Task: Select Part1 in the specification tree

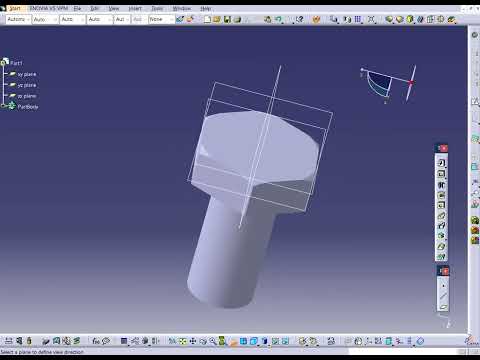Action: click(16, 63)
